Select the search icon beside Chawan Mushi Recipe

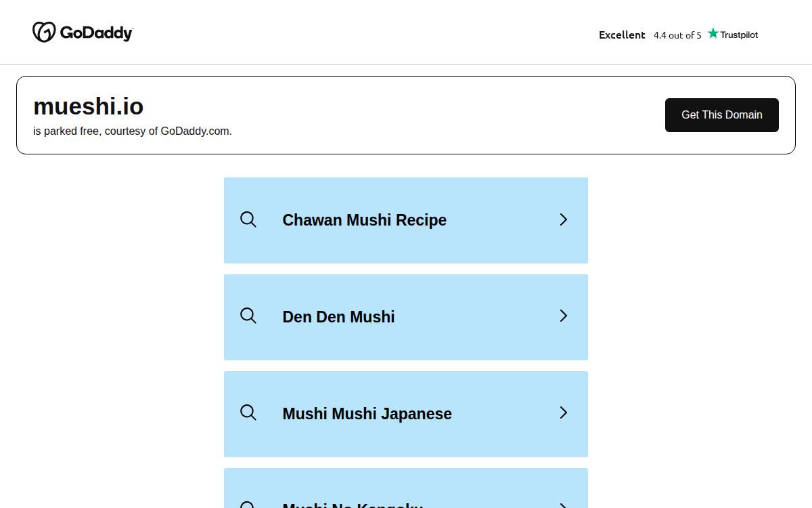pos(248,219)
